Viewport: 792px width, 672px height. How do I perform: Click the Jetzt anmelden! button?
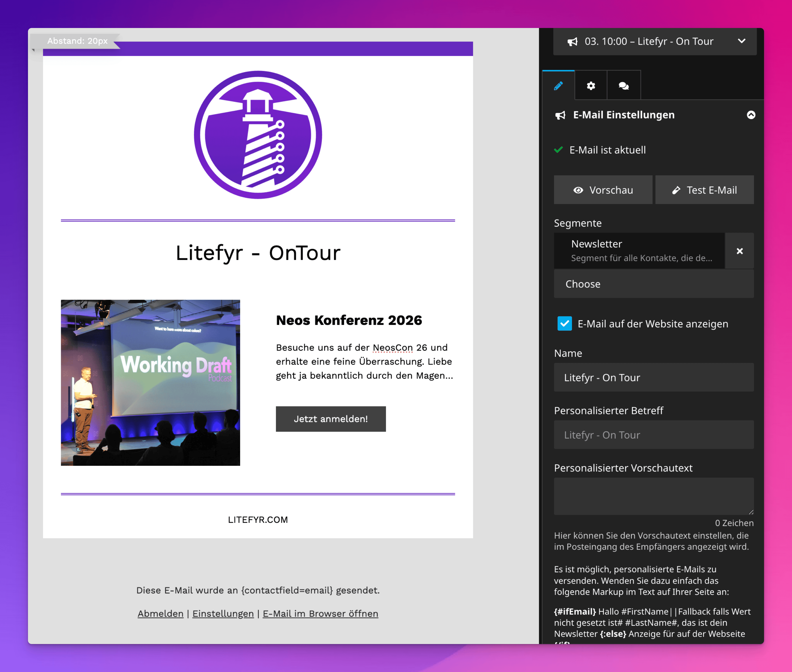(330, 419)
